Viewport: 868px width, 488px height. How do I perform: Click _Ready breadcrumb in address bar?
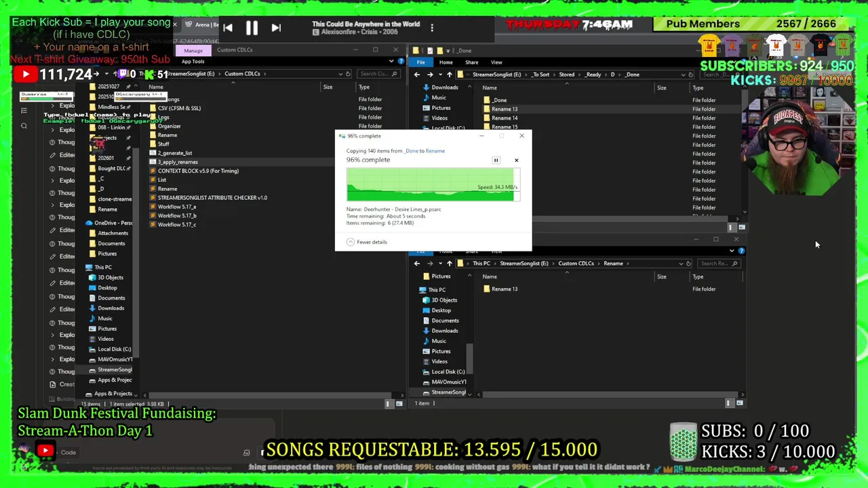[x=593, y=75]
